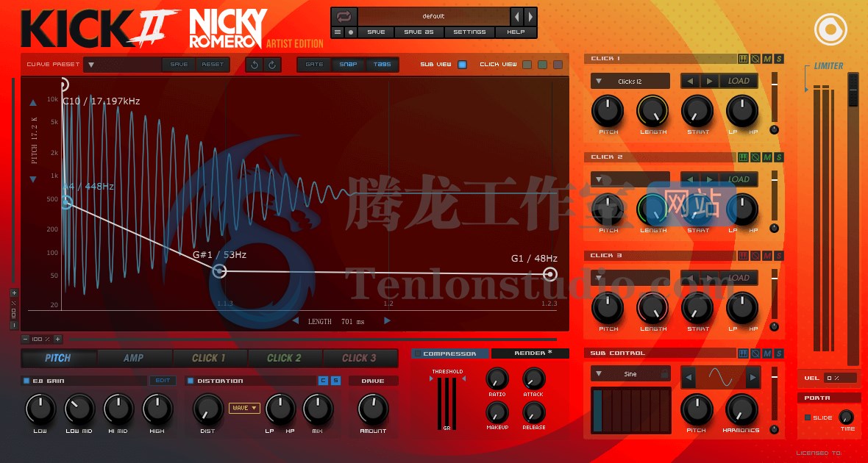
Task: Mute Click 3 with the M icon
Action: 767,256
